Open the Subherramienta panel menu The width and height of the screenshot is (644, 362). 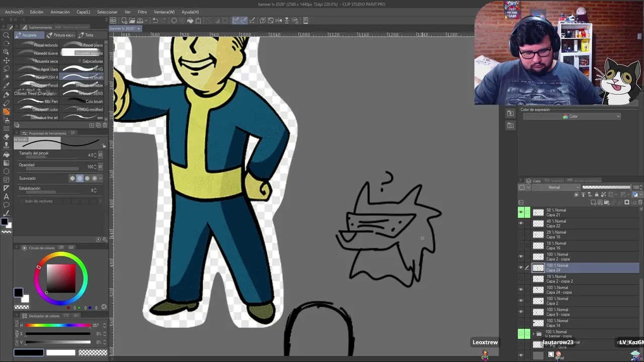point(17,27)
